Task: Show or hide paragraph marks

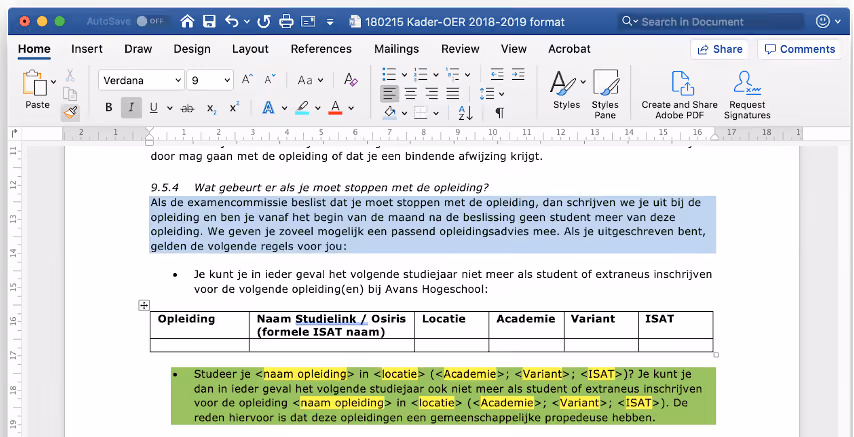Action: pos(499,113)
